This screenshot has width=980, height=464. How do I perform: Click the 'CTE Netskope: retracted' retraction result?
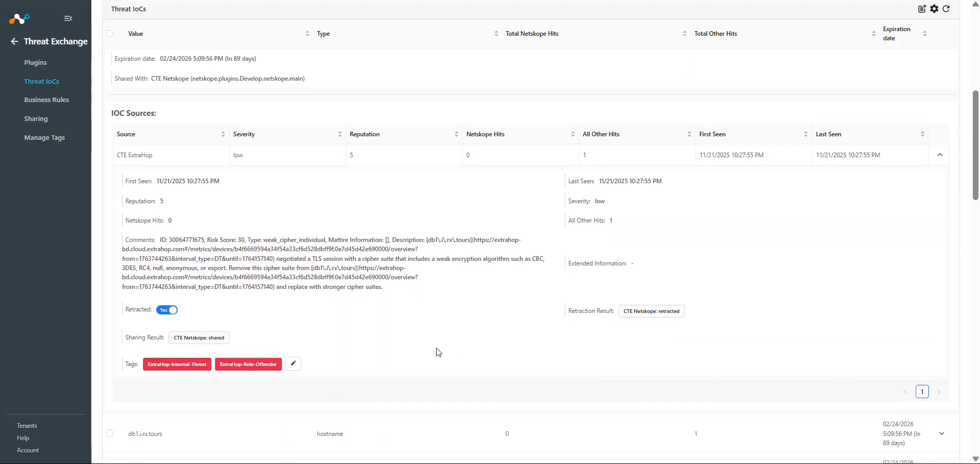point(652,311)
